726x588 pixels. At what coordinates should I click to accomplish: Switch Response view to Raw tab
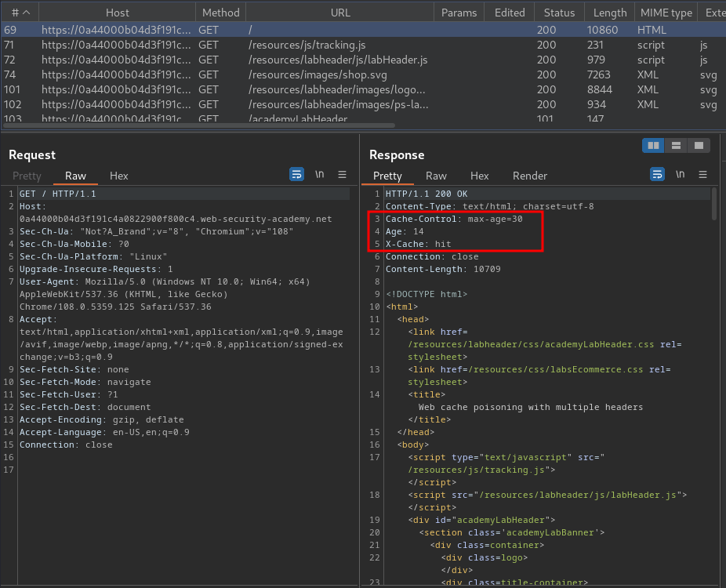[x=436, y=176]
